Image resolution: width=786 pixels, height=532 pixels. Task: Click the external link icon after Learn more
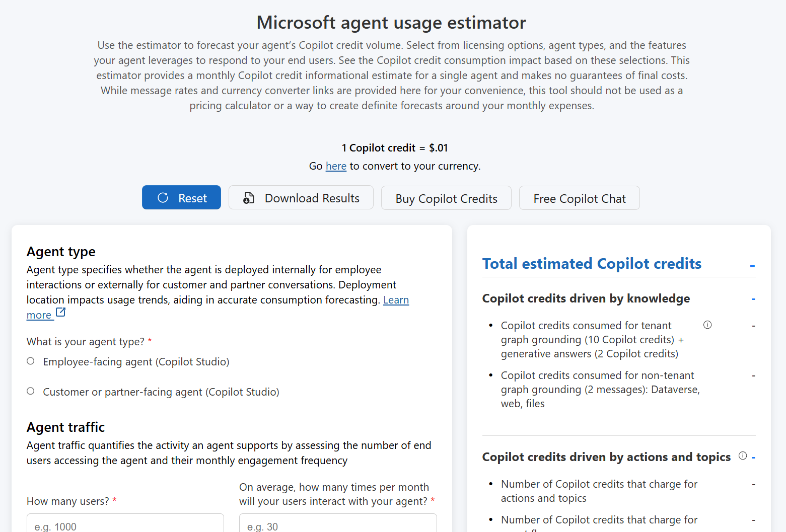click(60, 313)
